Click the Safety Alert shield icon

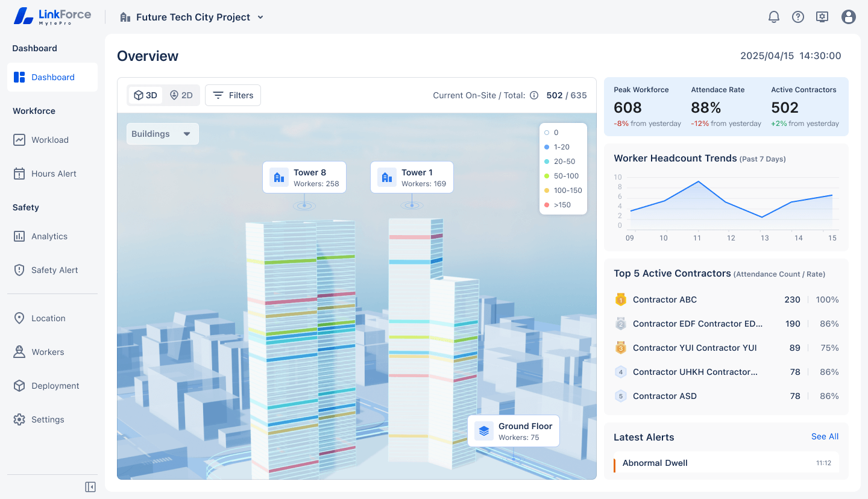tap(19, 270)
